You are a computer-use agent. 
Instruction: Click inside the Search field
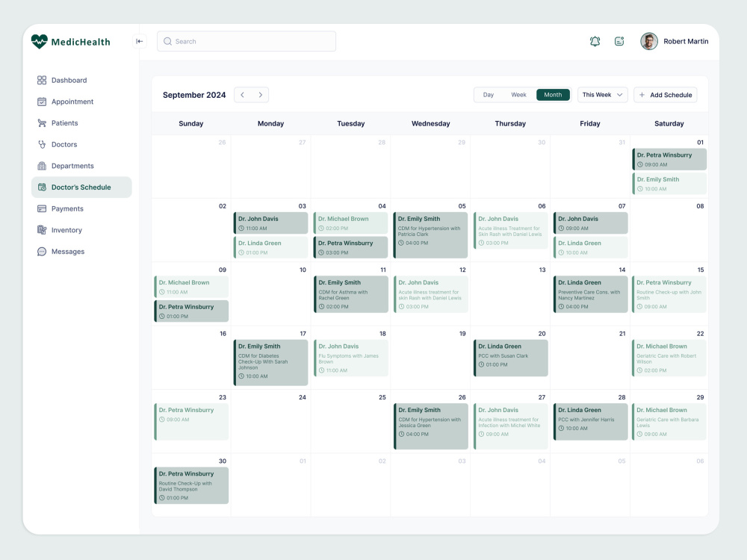(x=246, y=41)
